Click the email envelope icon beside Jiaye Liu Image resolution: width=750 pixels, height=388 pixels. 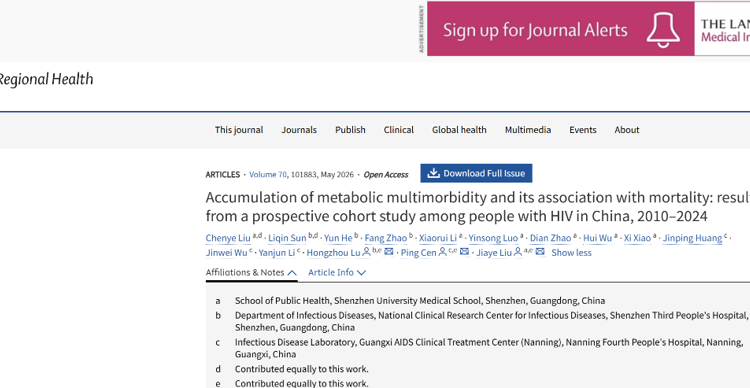click(540, 252)
